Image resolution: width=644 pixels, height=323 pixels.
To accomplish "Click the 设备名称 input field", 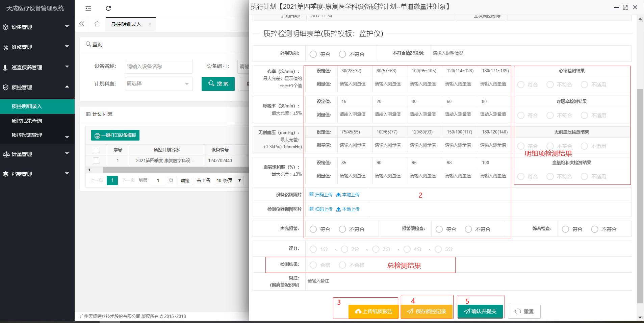I will coord(159,67).
